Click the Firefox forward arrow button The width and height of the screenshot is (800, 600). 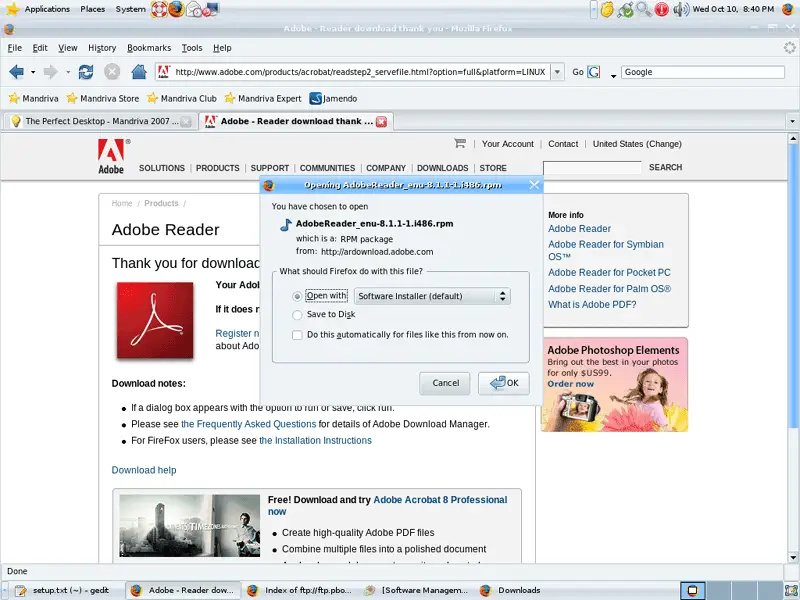tap(51, 72)
